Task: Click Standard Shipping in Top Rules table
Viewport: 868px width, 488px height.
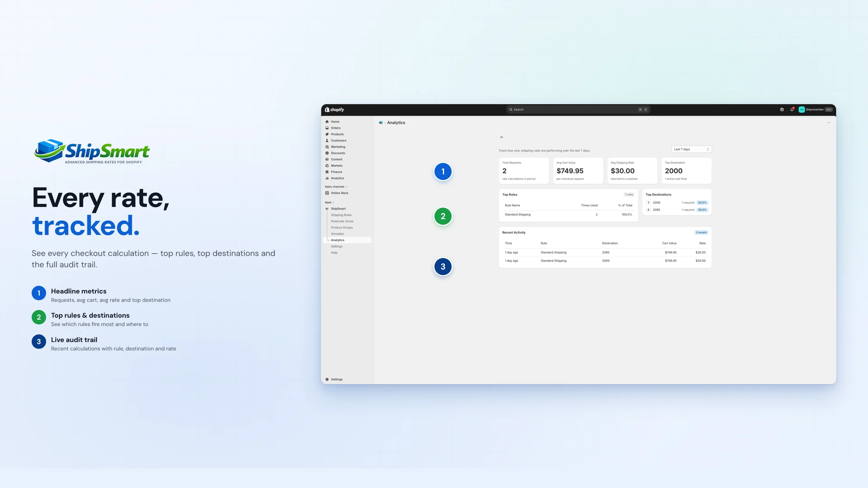Action: pos(518,215)
